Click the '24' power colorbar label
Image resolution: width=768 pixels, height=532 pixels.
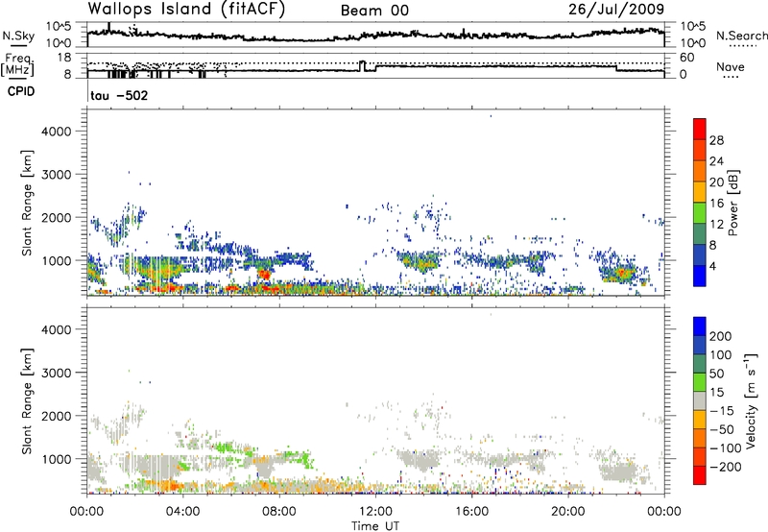click(x=716, y=161)
